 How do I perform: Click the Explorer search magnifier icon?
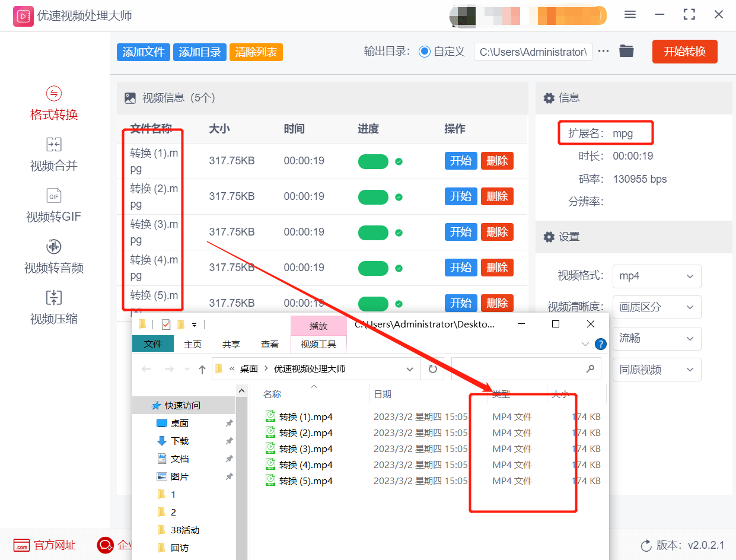pos(590,368)
